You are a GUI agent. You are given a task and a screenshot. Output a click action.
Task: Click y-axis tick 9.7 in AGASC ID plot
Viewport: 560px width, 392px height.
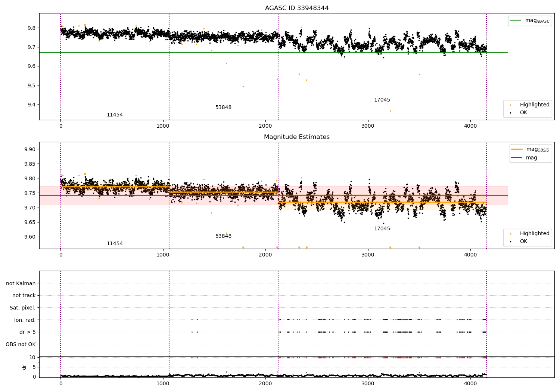click(x=31, y=47)
